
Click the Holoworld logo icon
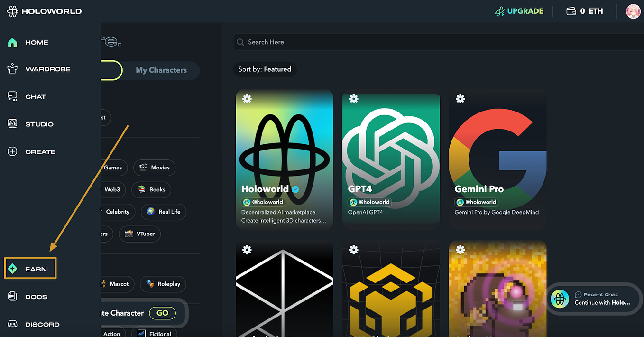click(12, 10)
